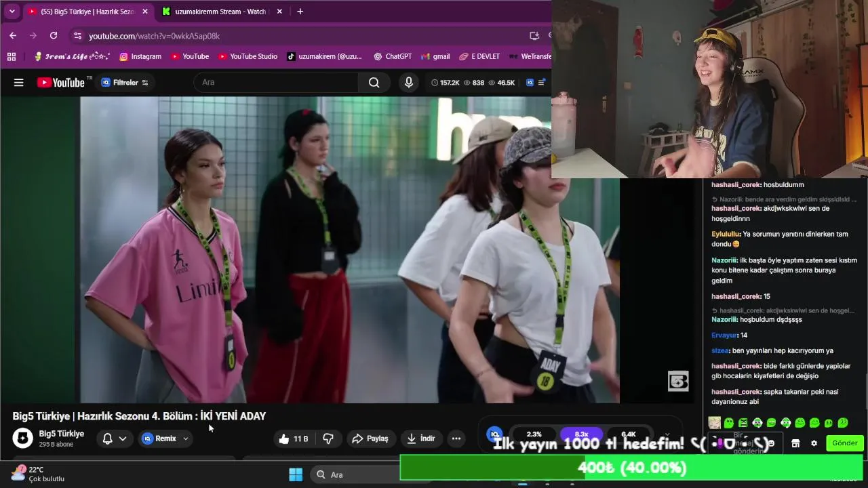The width and height of the screenshot is (868, 488).
Task: Click the round IQ icon beside the stats
Action: coord(495,434)
